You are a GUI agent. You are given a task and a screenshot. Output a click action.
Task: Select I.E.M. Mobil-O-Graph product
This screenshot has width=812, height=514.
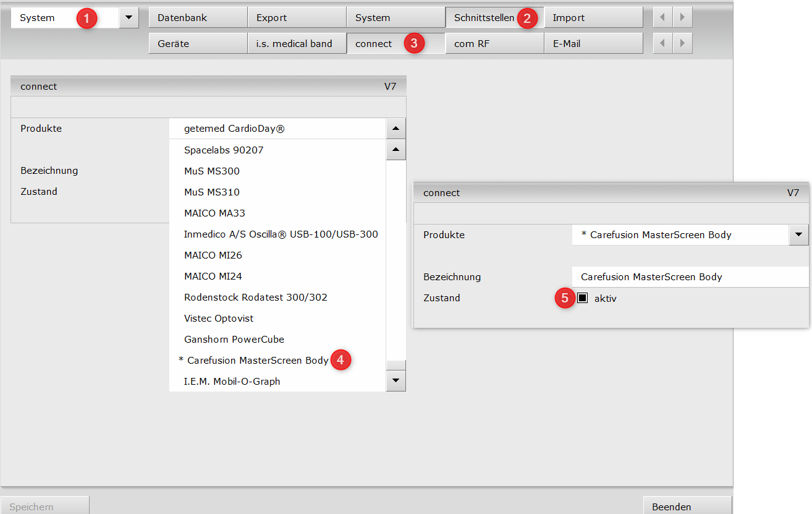(277, 381)
